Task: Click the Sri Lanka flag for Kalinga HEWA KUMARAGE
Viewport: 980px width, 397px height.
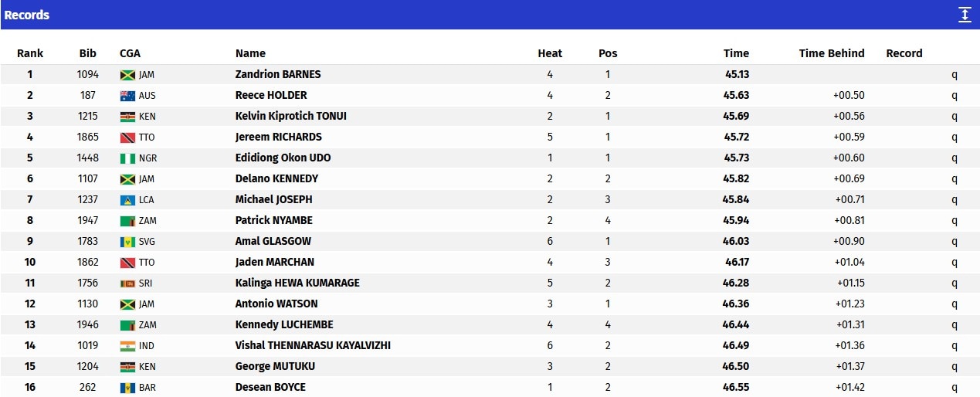Action: pos(127,283)
